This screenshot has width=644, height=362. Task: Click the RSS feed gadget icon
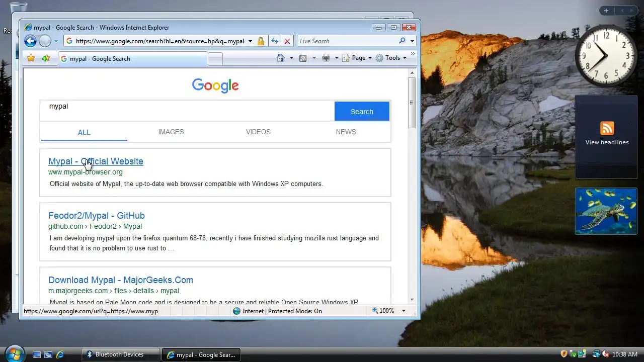(x=607, y=128)
